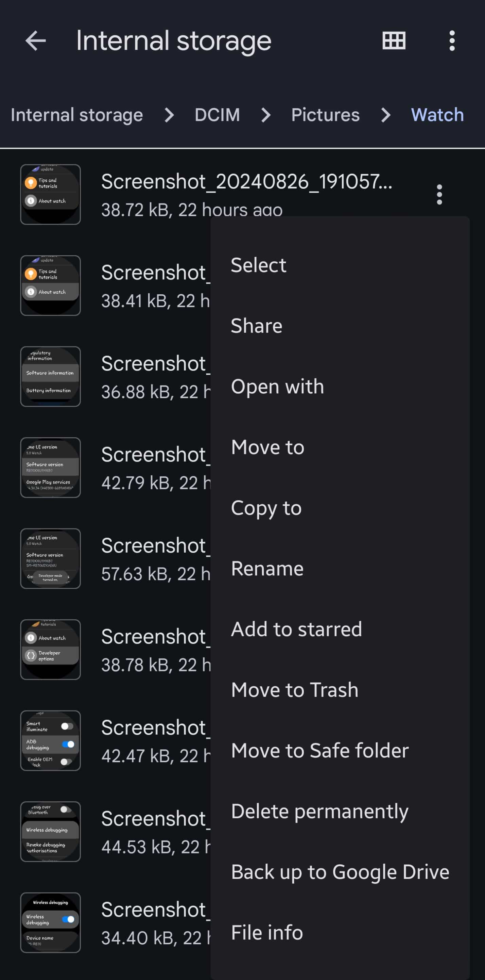This screenshot has width=485, height=980.
Task: Rename the file via menu
Action: click(267, 569)
